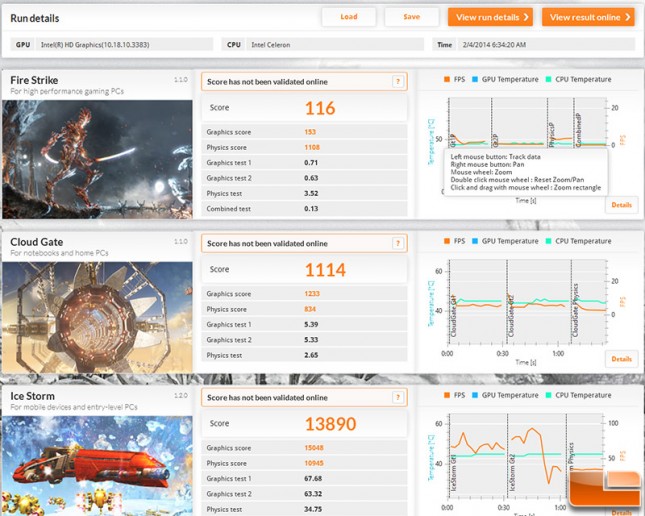
Task: Click Fire Strike Physics test 3.52 row
Action: 304,193
